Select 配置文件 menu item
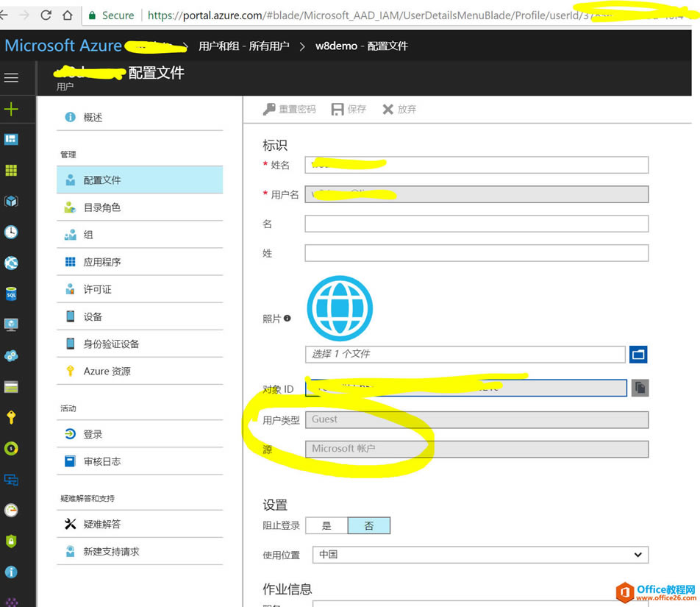 (140, 180)
